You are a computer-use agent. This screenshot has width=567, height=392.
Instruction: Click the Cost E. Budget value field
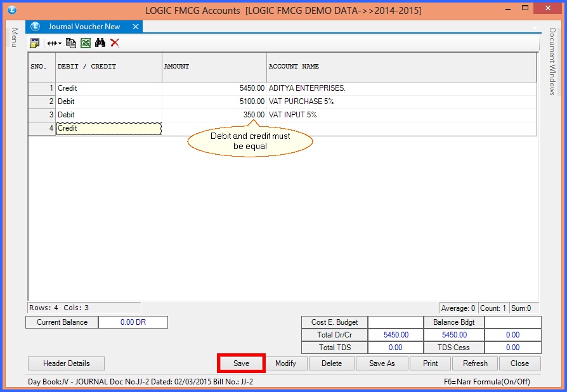click(396, 322)
